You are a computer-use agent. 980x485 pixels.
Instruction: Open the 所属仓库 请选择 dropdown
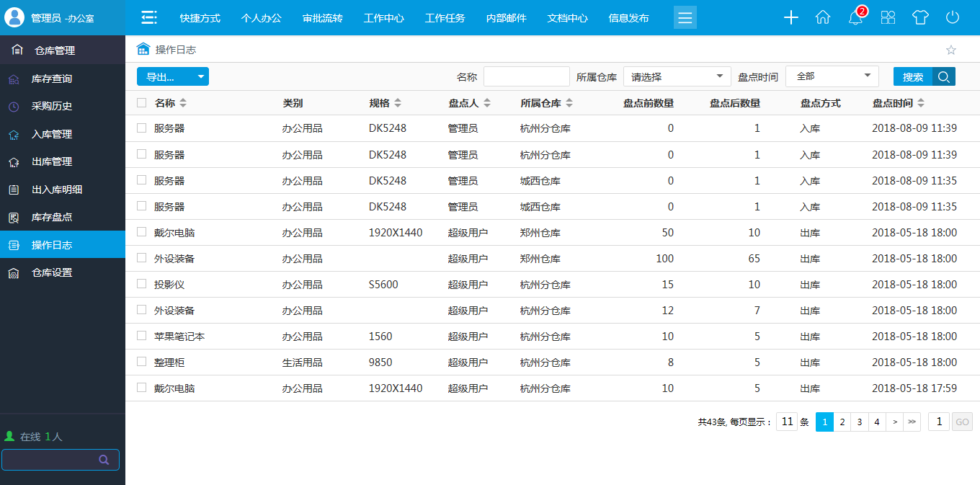click(x=675, y=75)
